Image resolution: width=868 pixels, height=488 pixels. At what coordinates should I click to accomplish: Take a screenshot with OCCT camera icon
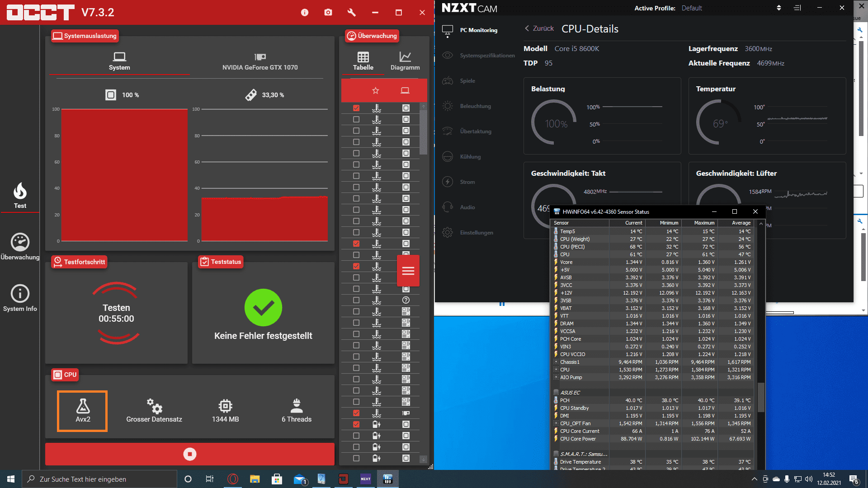[x=328, y=13]
